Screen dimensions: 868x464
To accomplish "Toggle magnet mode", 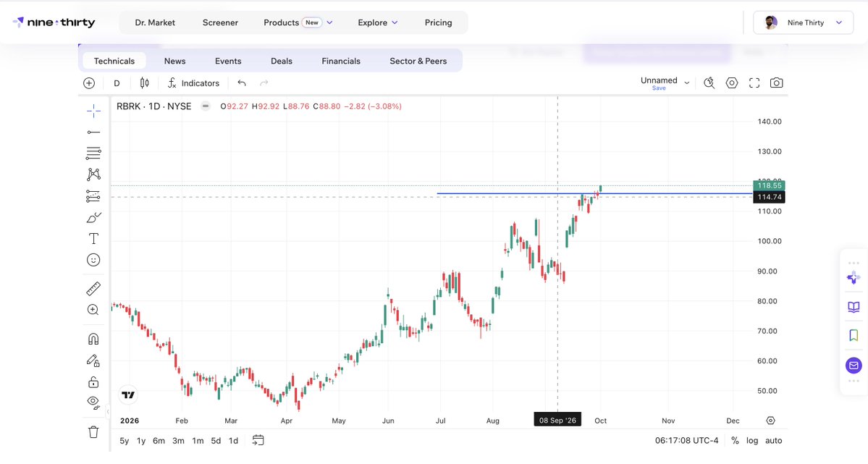I will point(93,339).
